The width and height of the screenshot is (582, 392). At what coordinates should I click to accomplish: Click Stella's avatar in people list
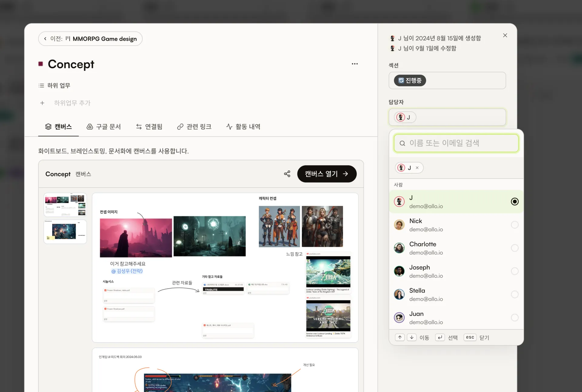(x=399, y=294)
